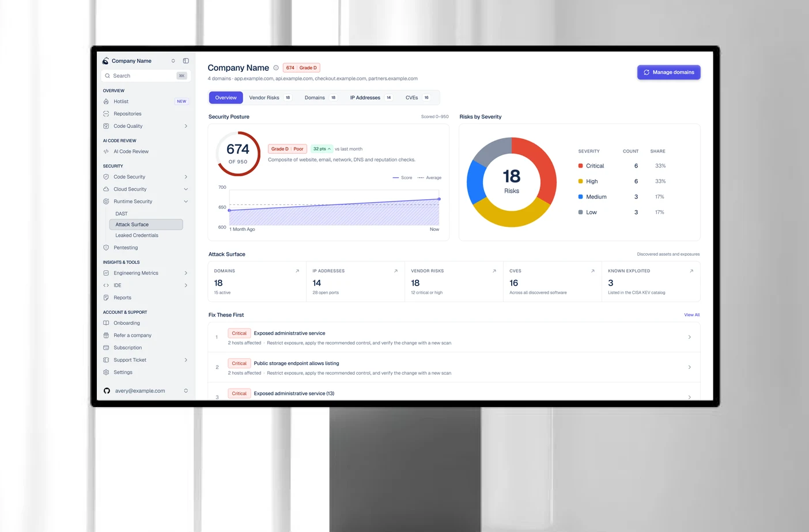Open the Settings gear icon
Screen dimensions: 809x532
pyautogui.click(x=106, y=372)
